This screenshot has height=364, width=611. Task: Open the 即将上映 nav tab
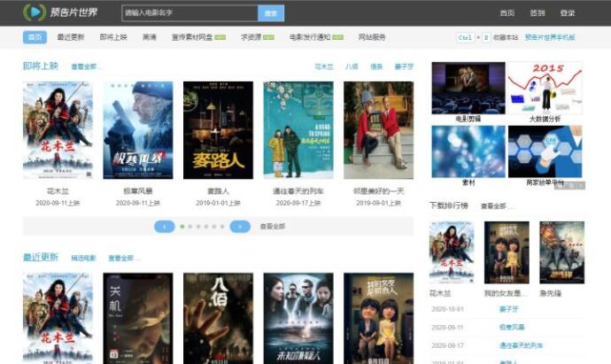click(113, 37)
